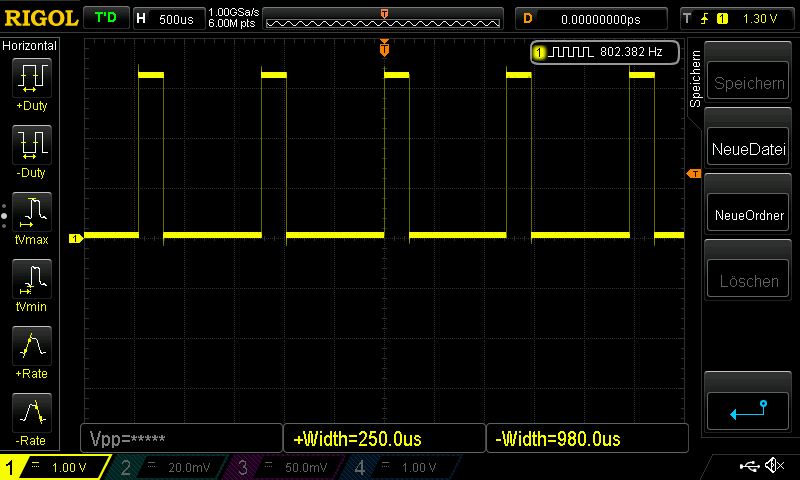This screenshot has width=800, height=480.
Task: Open the Speichern side tab
Action: tap(696, 79)
